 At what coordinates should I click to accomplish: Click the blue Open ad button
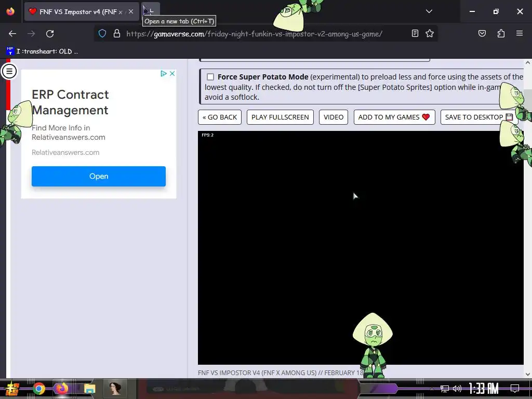click(99, 176)
